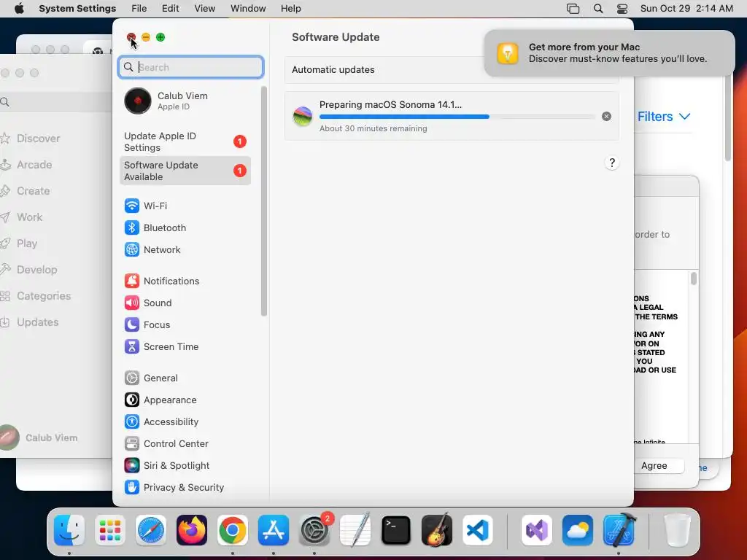The height and width of the screenshot is (560, 747).
Task: Select Sound in the settings sidebar
Action: (x=186, y=303)
